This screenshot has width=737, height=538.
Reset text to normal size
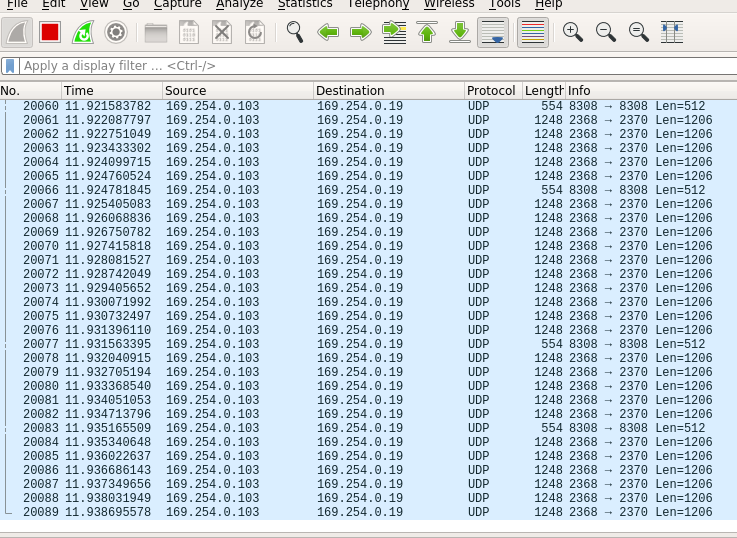638,32
